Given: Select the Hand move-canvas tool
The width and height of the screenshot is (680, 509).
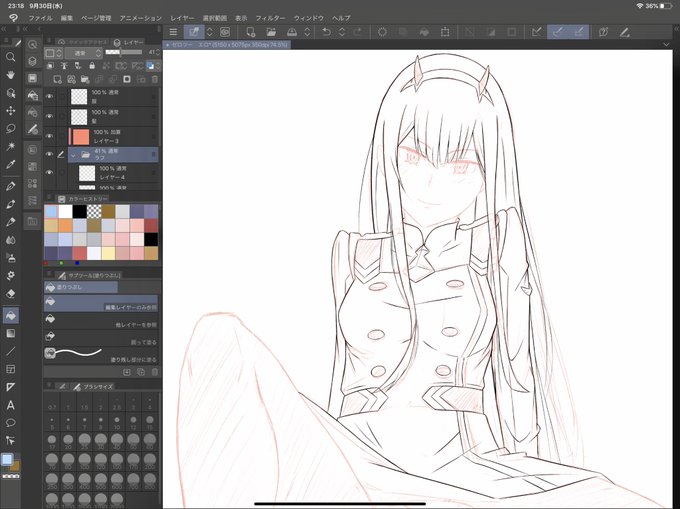Looking at the screenshot, I should [x=10, y=75].
